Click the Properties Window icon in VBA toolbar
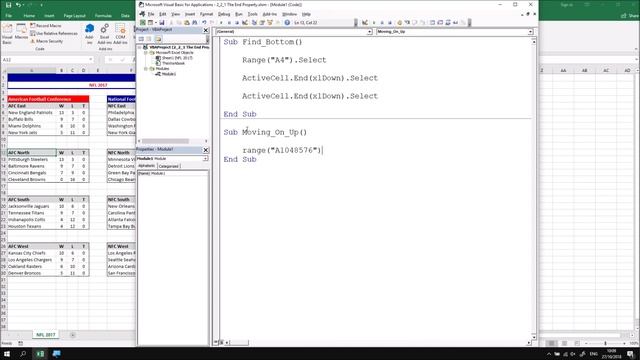Screen dimensions: 640x360 click(262, 22)
